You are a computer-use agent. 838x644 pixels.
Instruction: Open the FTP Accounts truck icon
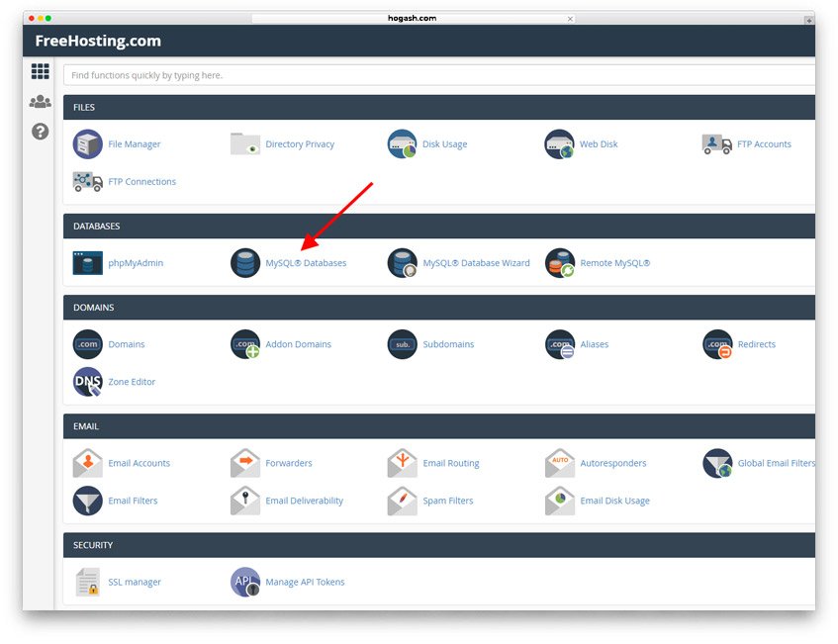coord(716,143)
